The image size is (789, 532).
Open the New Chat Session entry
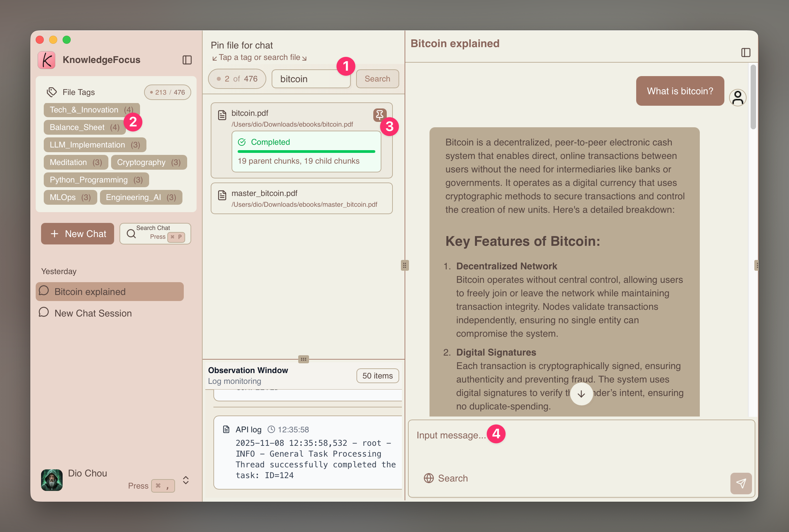click(93, 313)
